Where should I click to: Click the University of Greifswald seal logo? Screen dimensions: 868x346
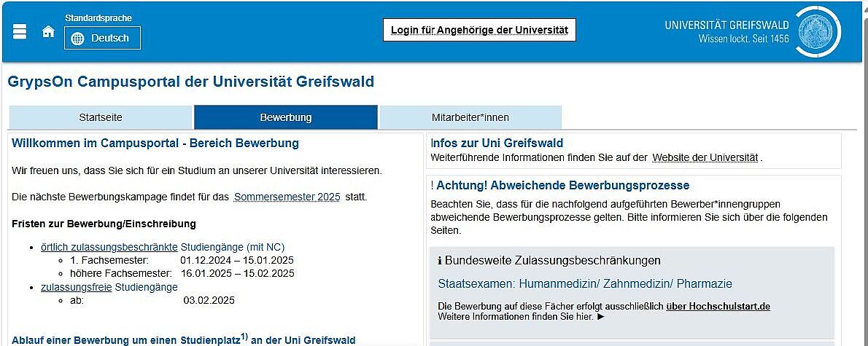817,31
